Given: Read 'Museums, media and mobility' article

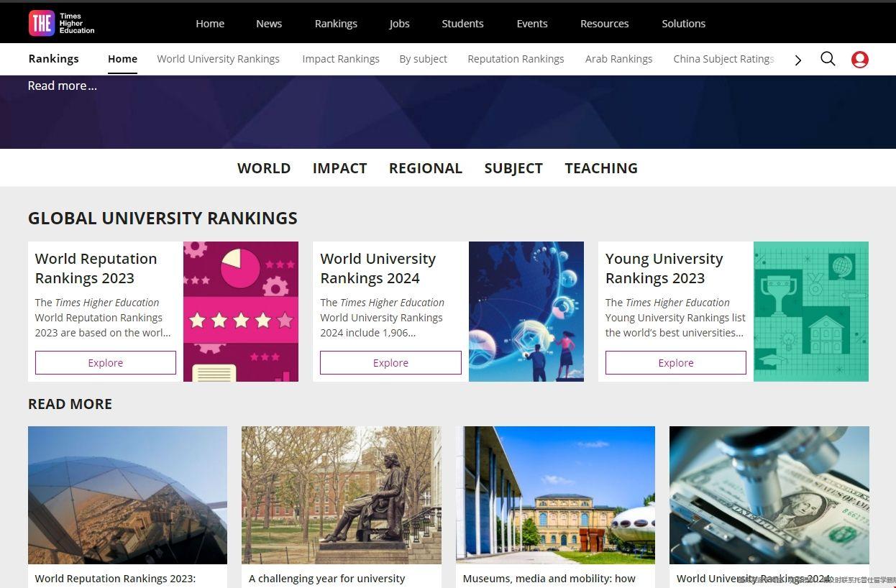Looking at the screenshot, I should [549, 579].
